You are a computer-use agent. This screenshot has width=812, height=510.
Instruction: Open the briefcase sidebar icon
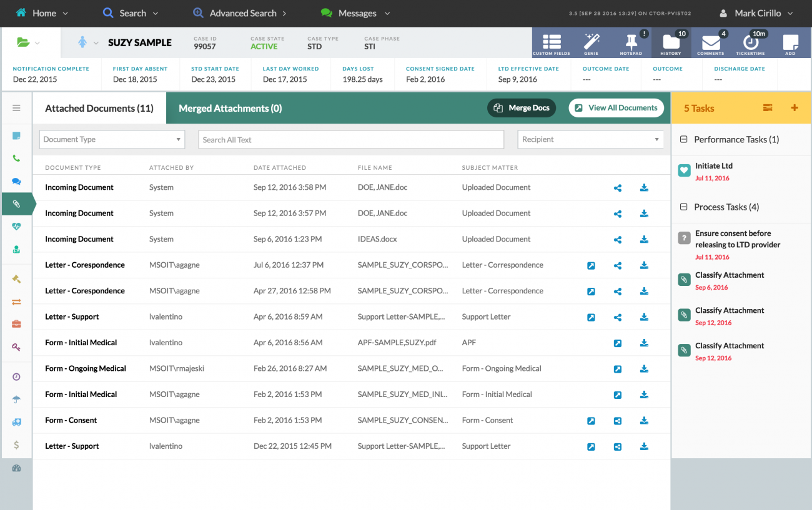point(17,324)
